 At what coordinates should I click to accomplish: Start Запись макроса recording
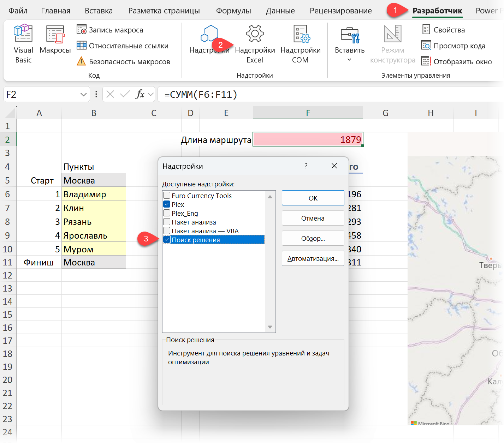point(110,30)
